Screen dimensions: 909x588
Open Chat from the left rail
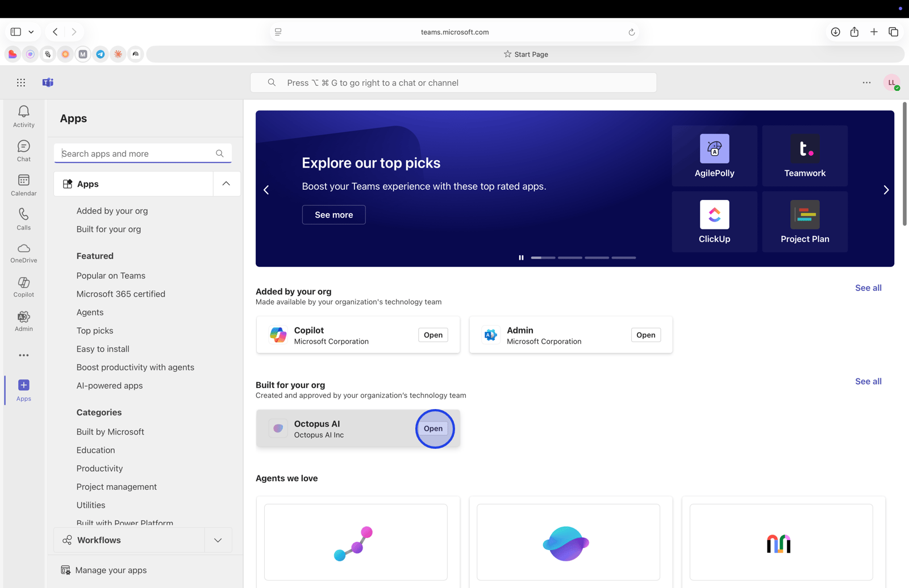[23, 151]
